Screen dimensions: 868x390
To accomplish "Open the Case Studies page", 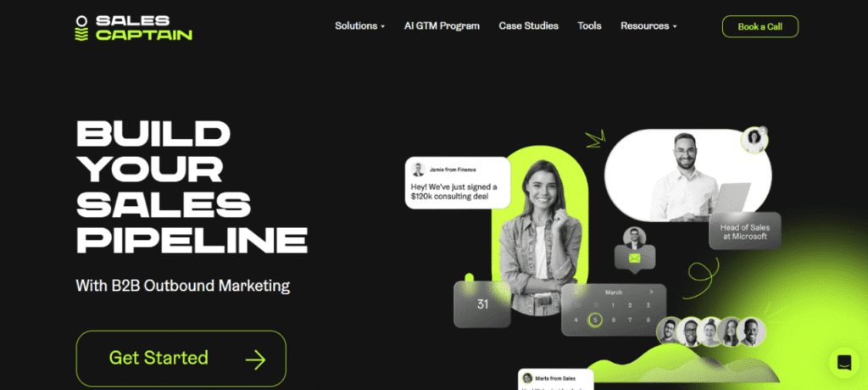I will 529,26.
